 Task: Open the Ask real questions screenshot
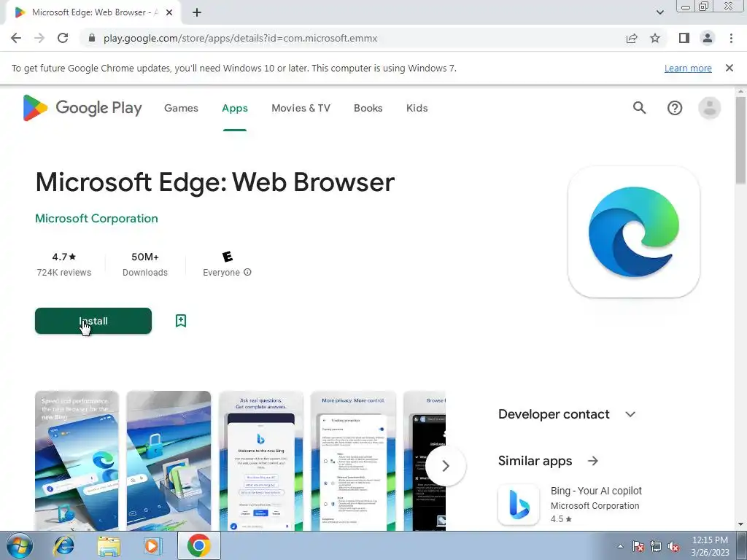click(x=261, y=461)
